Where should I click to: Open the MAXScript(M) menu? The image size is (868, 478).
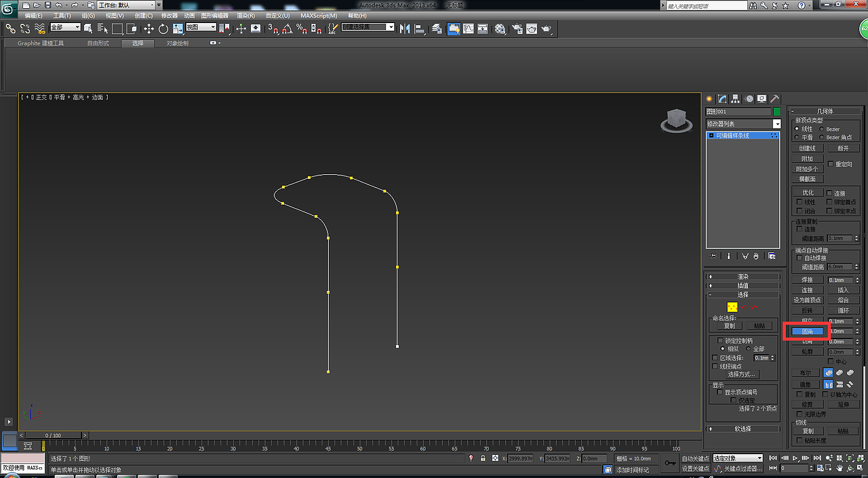[x=319, y=16]
